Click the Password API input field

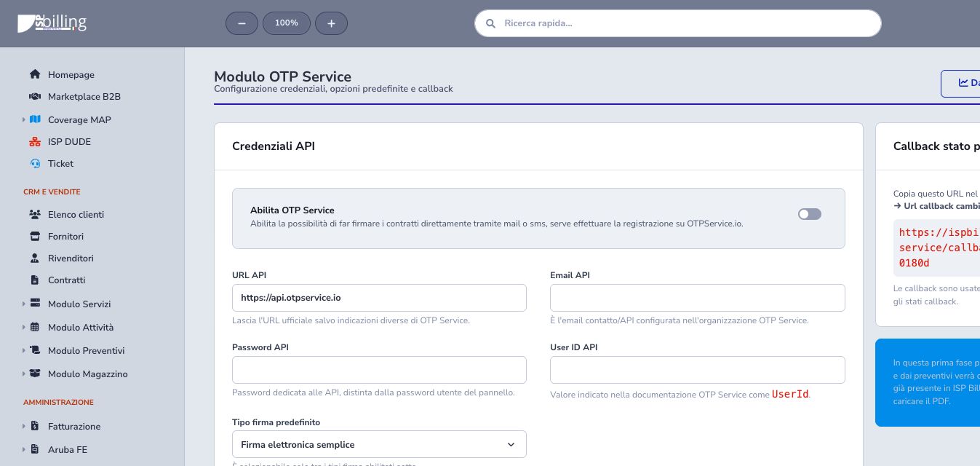click(379, 370)
